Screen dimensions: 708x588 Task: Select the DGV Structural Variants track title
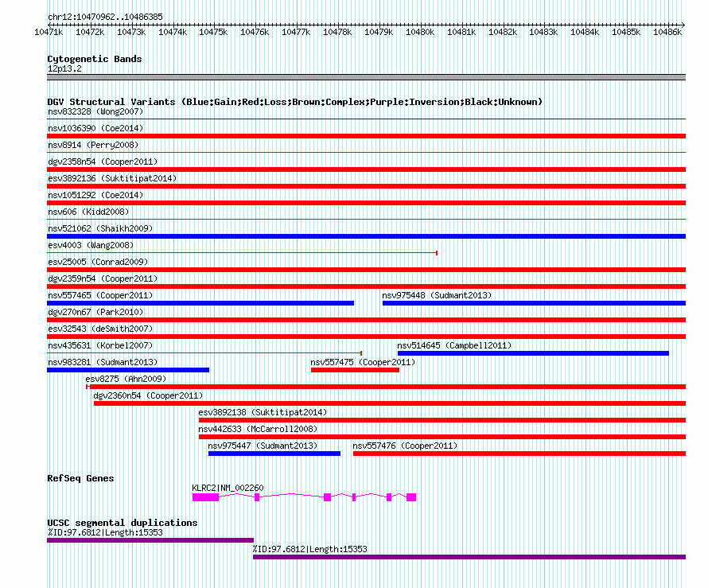295,102
